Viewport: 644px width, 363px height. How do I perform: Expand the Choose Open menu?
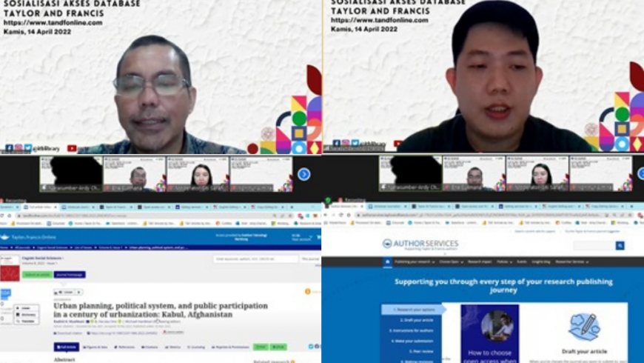click(452, 262)
